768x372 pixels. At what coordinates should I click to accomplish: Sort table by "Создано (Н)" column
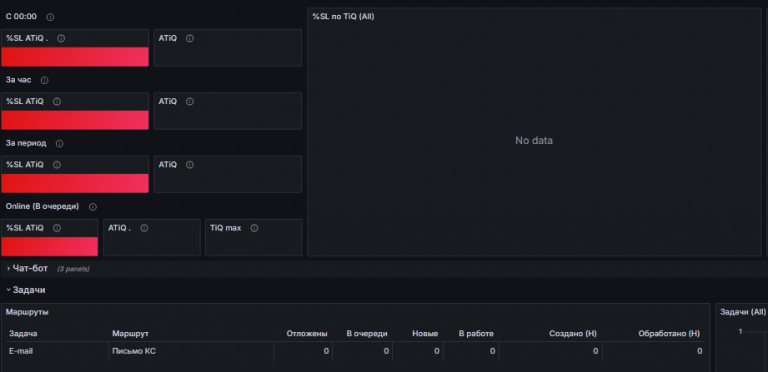pyautogui.click(x=573, y=334)
